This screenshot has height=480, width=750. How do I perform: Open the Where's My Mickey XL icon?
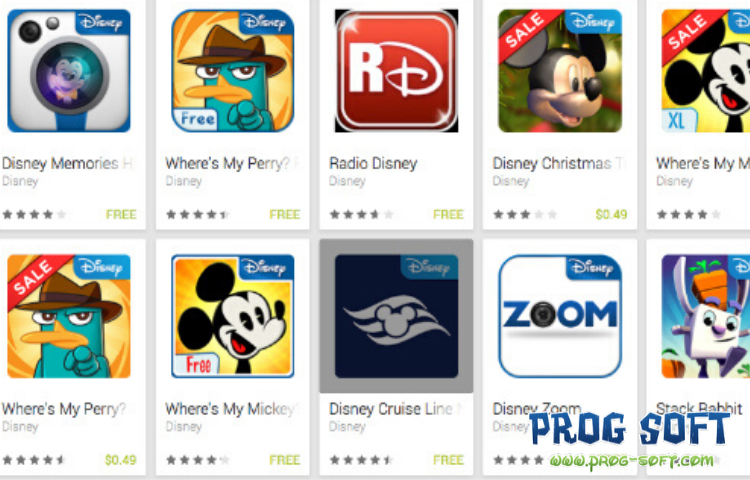(x=706, y=70)
